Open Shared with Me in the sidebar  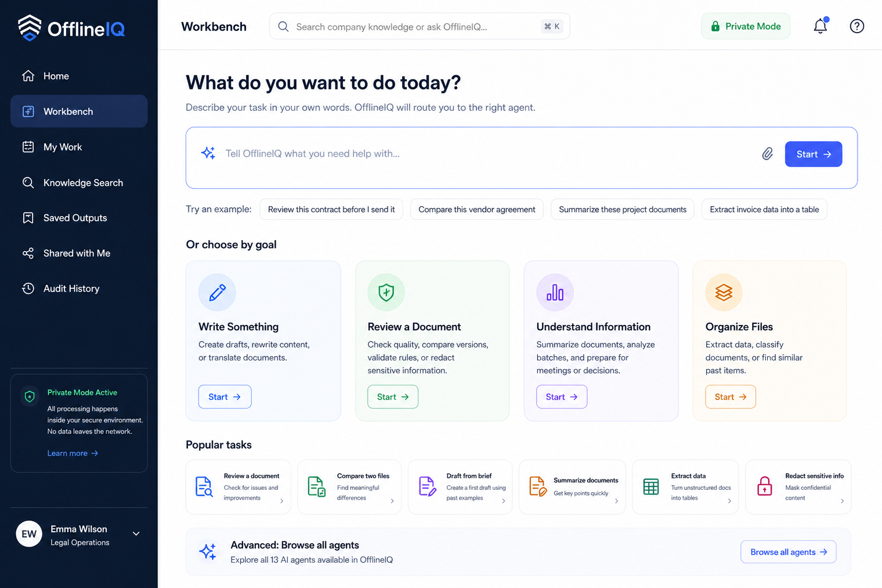79,253
